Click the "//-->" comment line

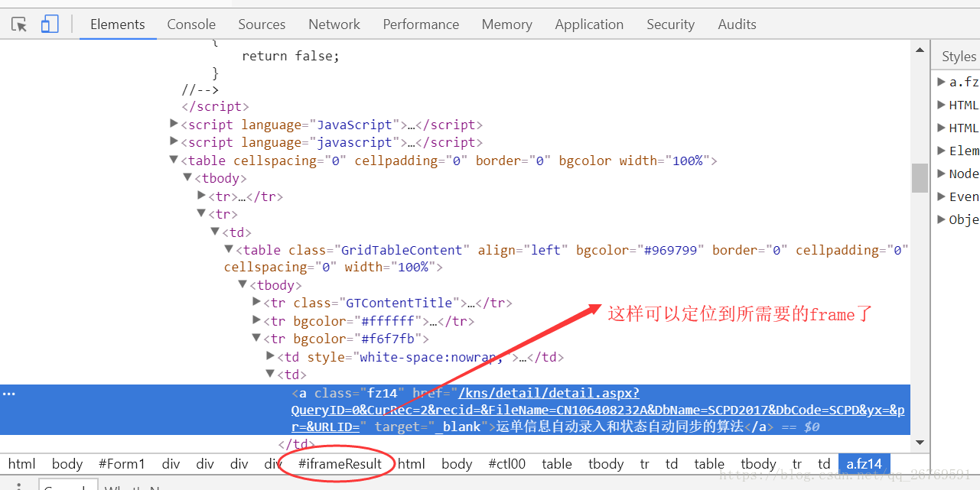pyautogui.click(x=200, y=89)
